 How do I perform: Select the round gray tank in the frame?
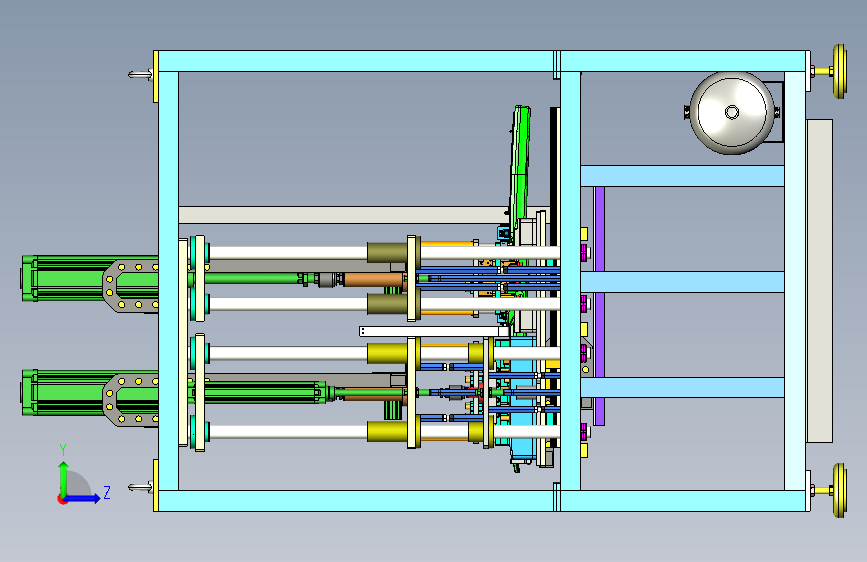[732, 113]
